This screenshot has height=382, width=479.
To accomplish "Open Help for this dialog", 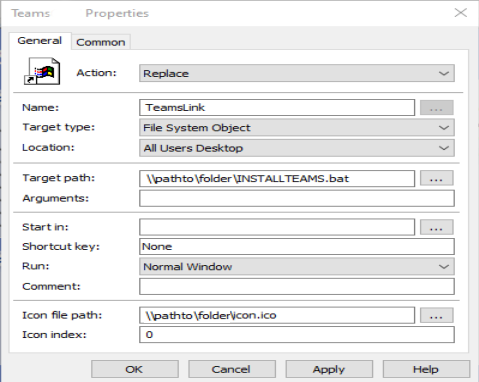I will pos(426,369).
